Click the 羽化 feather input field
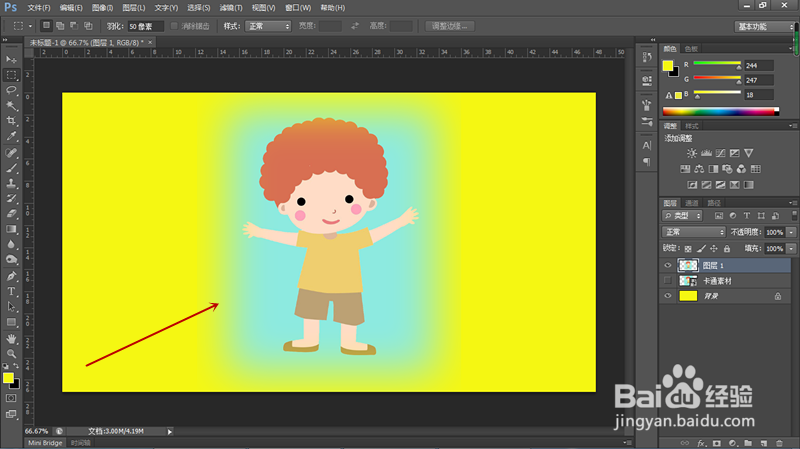Image resolution: width=800 pixels, height=449 pixels. (145, 27)
